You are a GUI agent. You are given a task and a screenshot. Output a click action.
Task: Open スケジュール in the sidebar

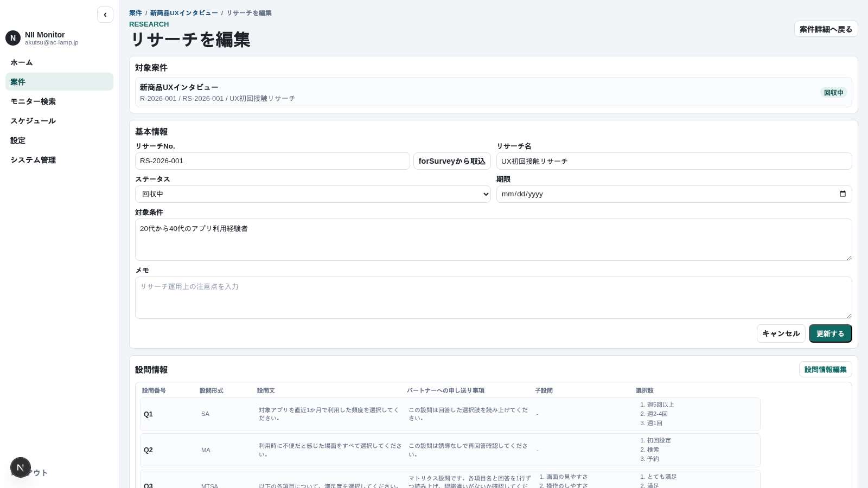(59, 121)
